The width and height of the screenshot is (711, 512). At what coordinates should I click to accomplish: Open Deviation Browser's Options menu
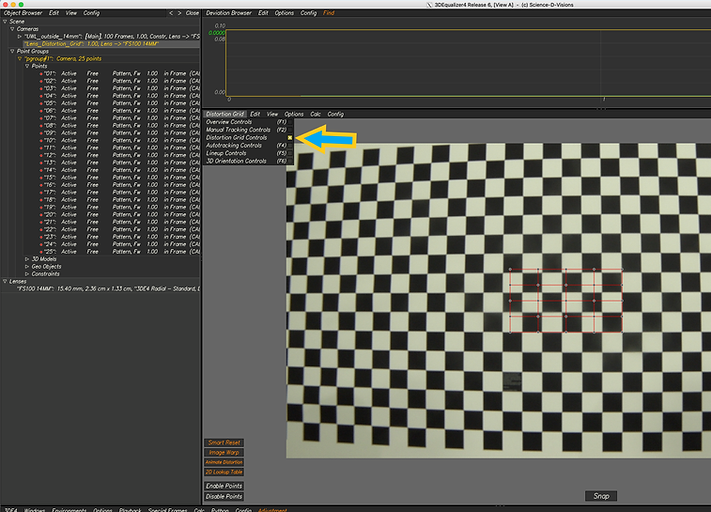pyautogui.click(x=284, y=13)
